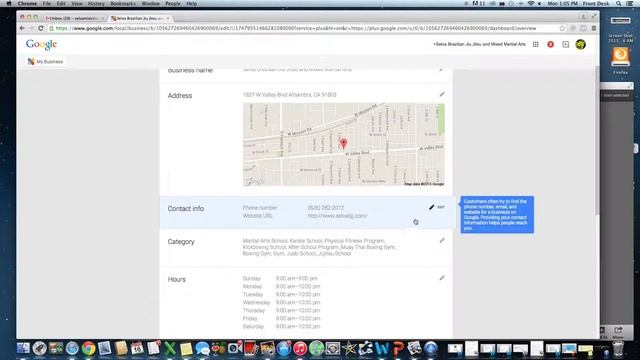Screen dimensions: 640x360
Task: Open the +Selva Brazilian Jiu Jitsu link
Action: click(x=479, y=44)
